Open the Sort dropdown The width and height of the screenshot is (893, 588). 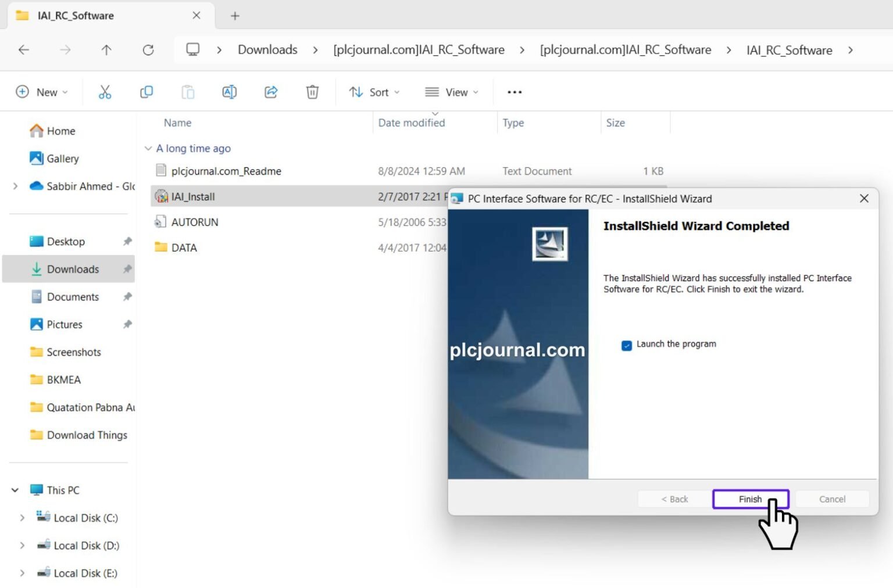click(x=374, y=92)
